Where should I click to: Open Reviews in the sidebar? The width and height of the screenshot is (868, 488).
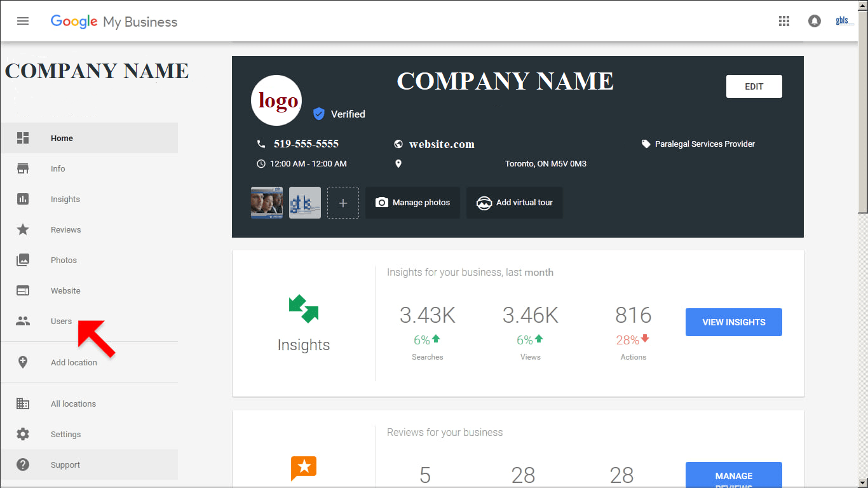(89, 229)
